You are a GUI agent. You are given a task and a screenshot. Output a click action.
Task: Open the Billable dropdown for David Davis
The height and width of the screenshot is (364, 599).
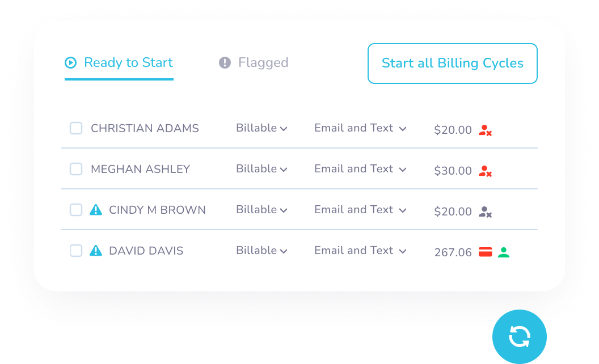pos(261,250)
